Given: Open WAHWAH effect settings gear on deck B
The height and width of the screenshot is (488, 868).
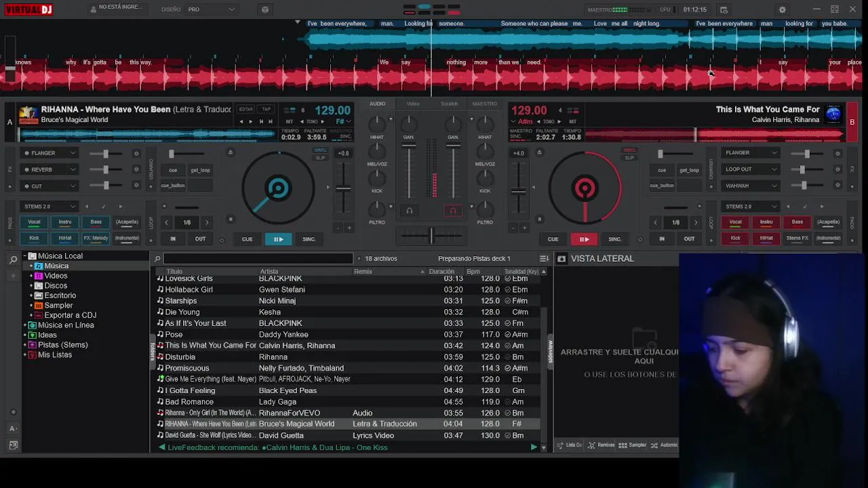Looking at the screenshot, I should [837, 186].
